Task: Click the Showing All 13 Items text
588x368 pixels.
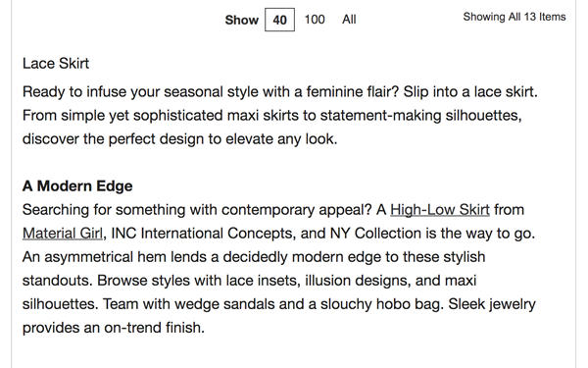Action: 514,17
